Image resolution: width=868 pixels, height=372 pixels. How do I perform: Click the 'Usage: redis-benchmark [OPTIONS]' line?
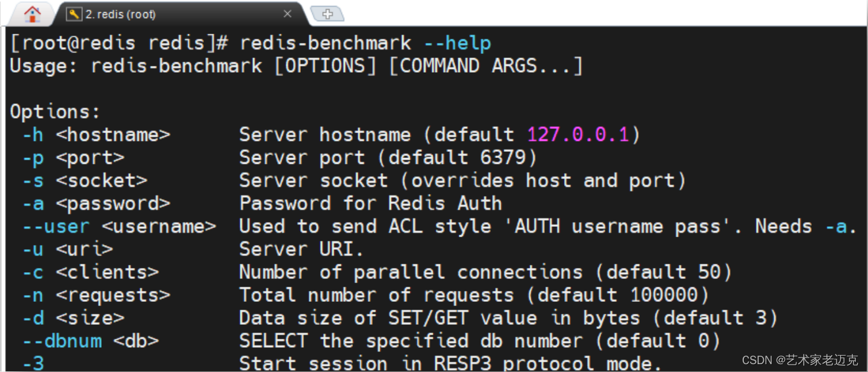pyautogui.click(x=194, y=66)
